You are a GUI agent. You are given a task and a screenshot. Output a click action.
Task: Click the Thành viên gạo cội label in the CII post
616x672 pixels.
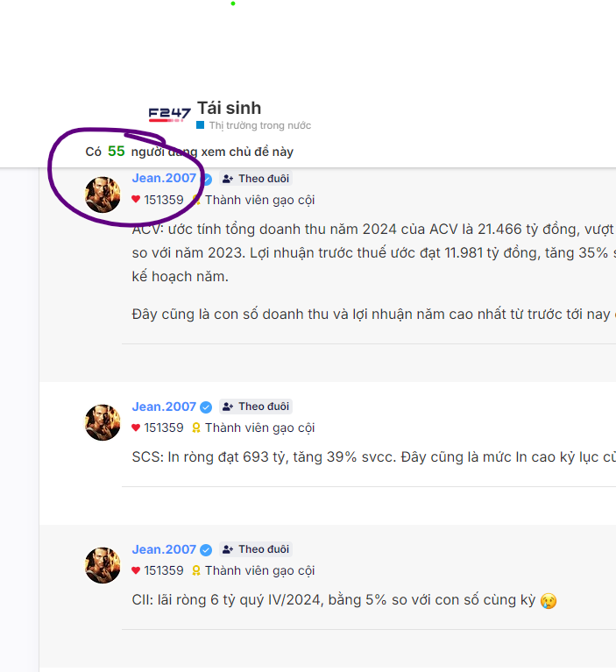coord(259,570)
